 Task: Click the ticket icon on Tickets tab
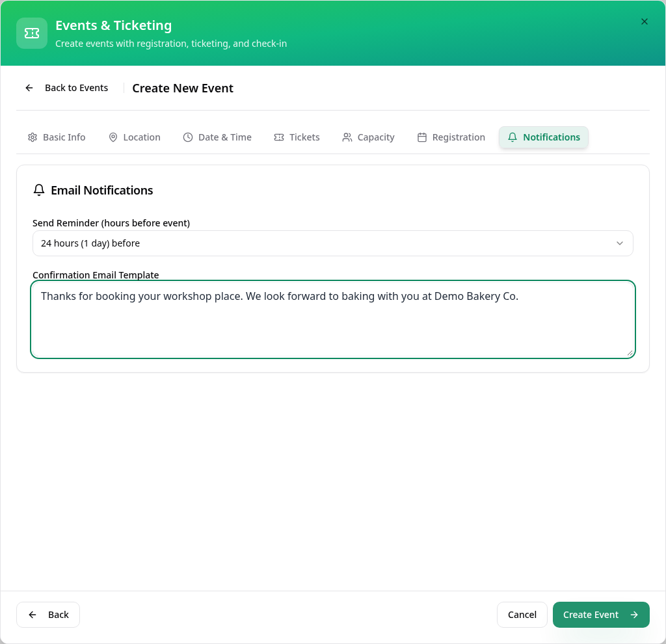tap(279, 137)
